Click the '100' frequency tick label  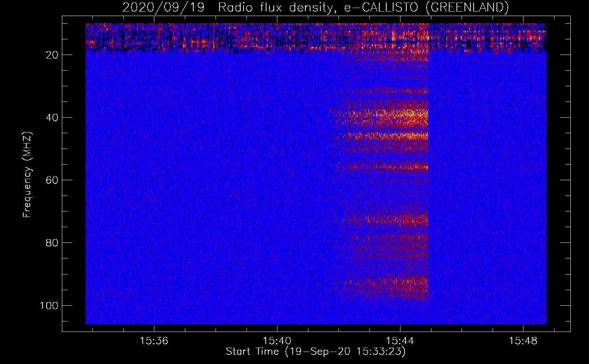coord(49,305)
